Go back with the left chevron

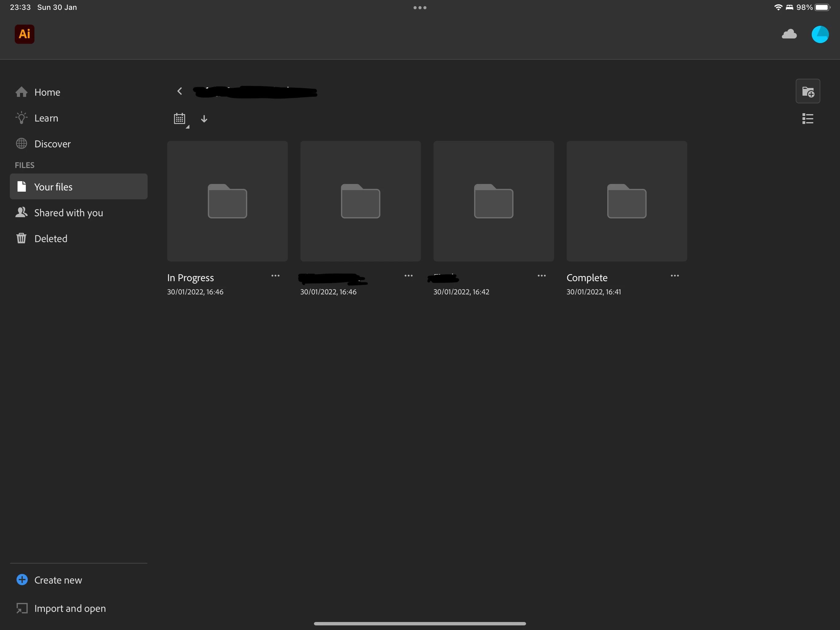180,91
